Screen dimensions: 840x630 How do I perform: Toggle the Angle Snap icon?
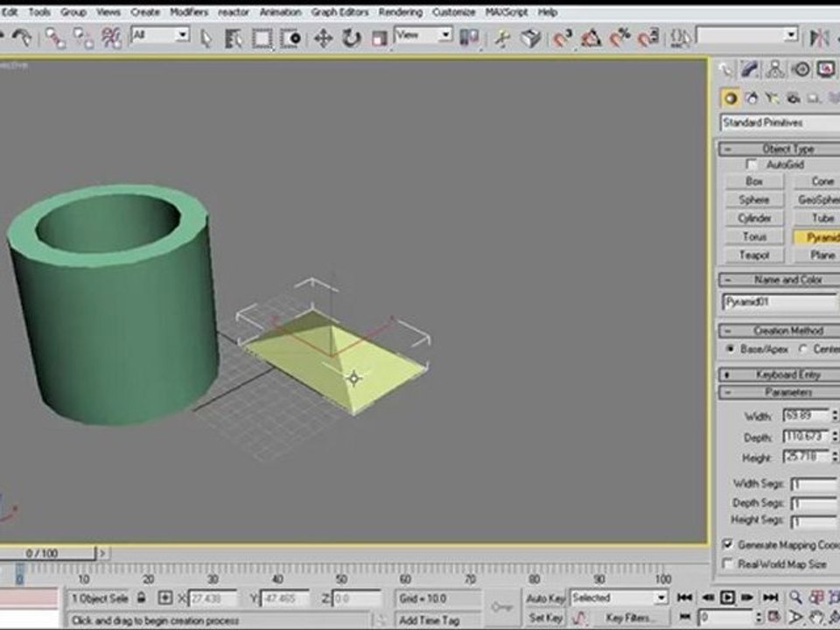coord(591,38)
